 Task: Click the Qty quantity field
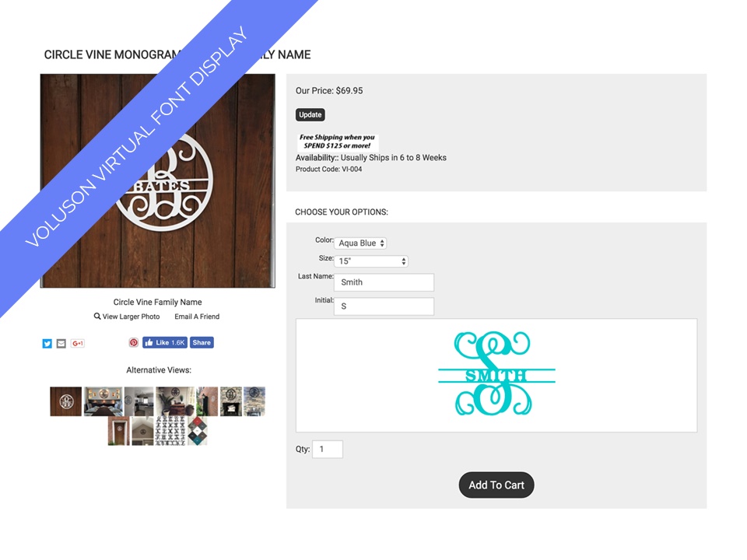pos(328,449)
